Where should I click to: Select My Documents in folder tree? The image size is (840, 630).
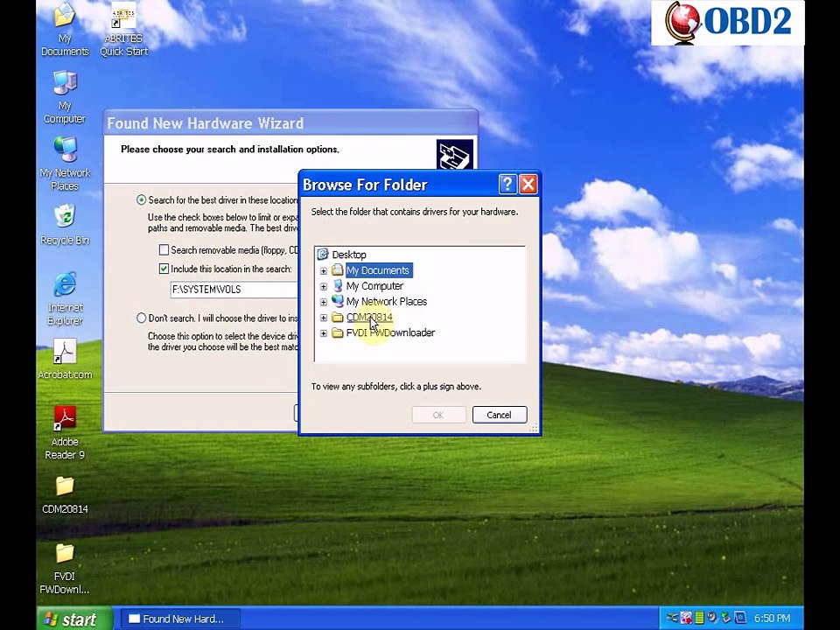tap(378, 270)
